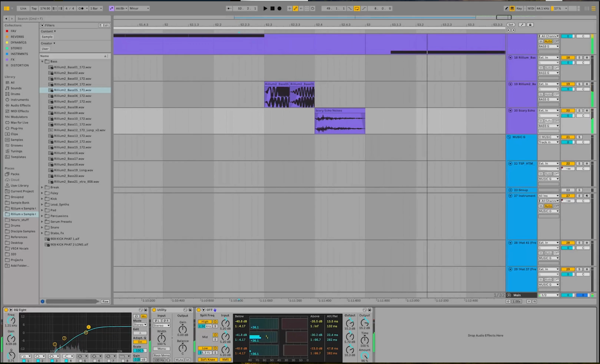This screenshot has height=364, width=600.
Task: Jump to next locator arrow
Action: (x=513, y=30)
